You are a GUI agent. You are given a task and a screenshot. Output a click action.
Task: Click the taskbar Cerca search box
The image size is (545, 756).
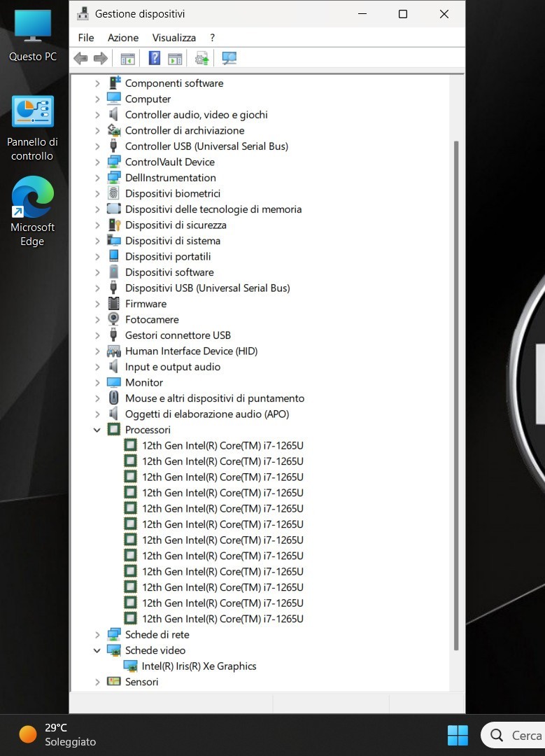pyautogui.click(x=514, y=735)
